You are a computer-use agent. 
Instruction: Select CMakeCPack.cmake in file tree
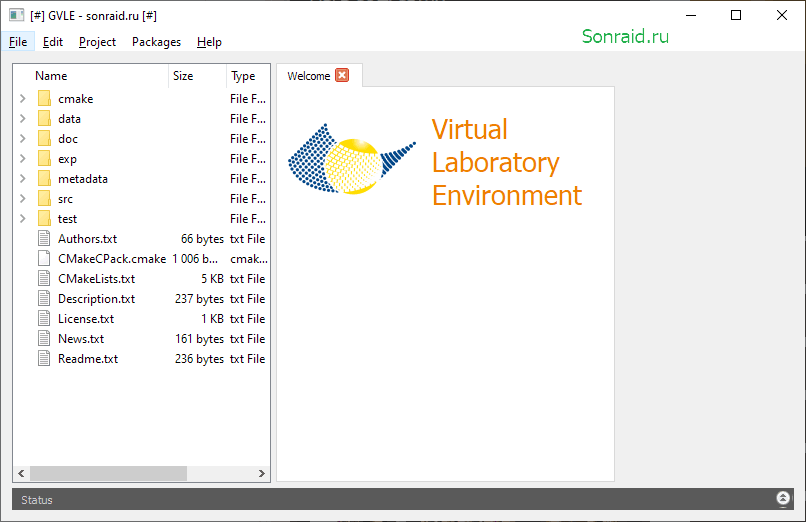(x=112, y=259)
